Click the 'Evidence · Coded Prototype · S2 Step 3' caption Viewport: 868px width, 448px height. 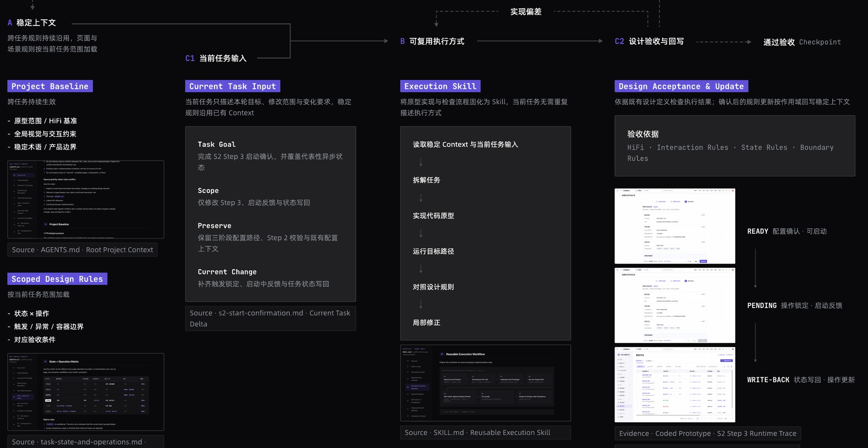707,433
